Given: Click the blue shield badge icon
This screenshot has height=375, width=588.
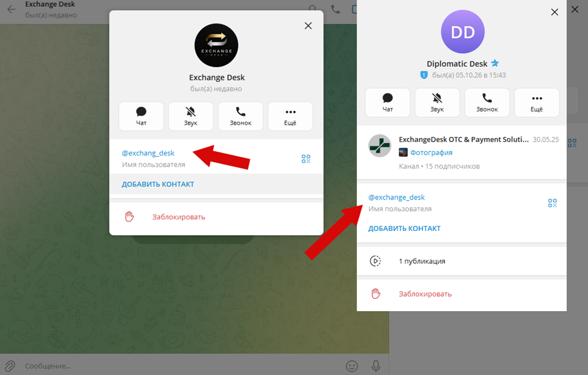Looking at the screenshot, I should coord(424,75).
